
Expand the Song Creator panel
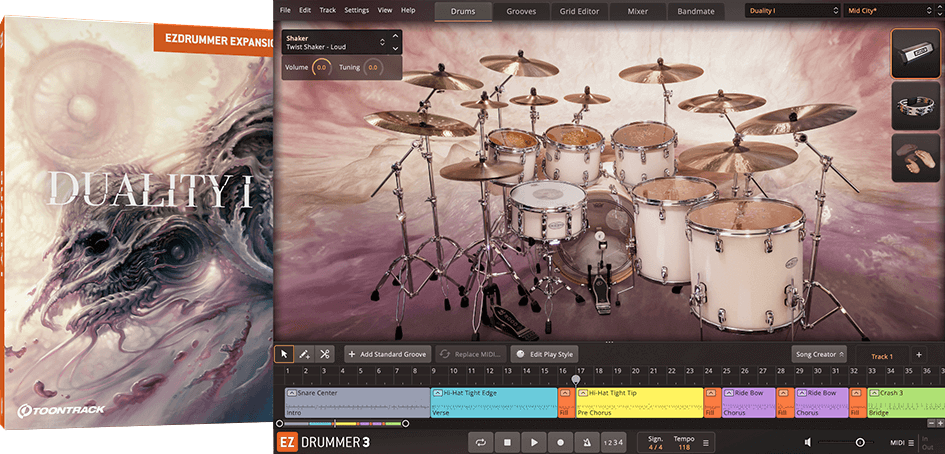pos(819,355)
